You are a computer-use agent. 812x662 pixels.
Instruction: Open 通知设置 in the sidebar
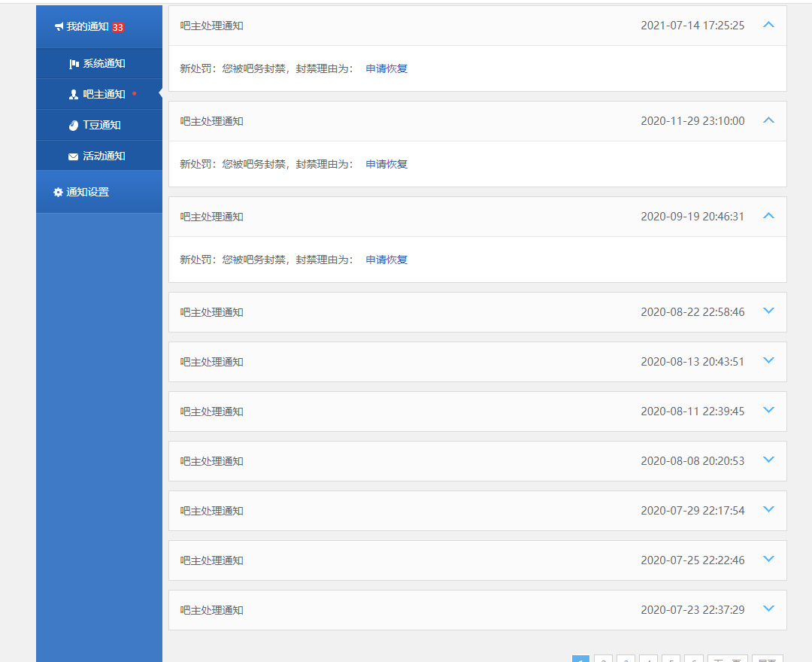87,193
